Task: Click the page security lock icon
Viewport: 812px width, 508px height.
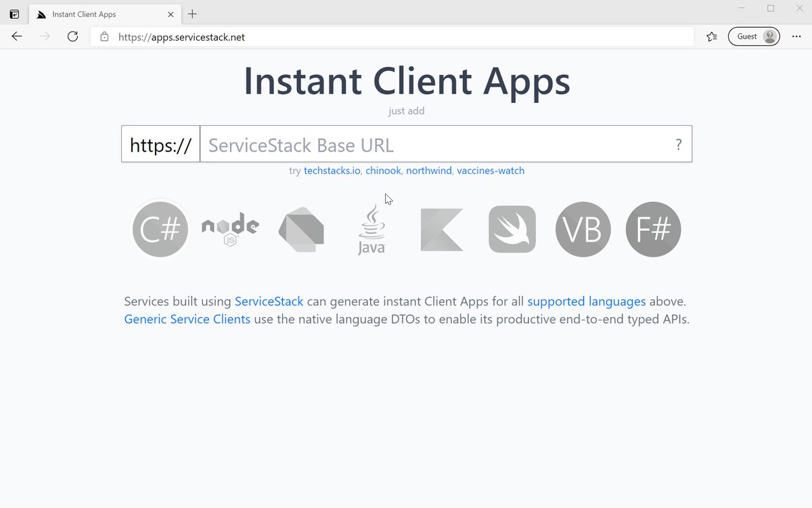Action: [x=104, y=37]
